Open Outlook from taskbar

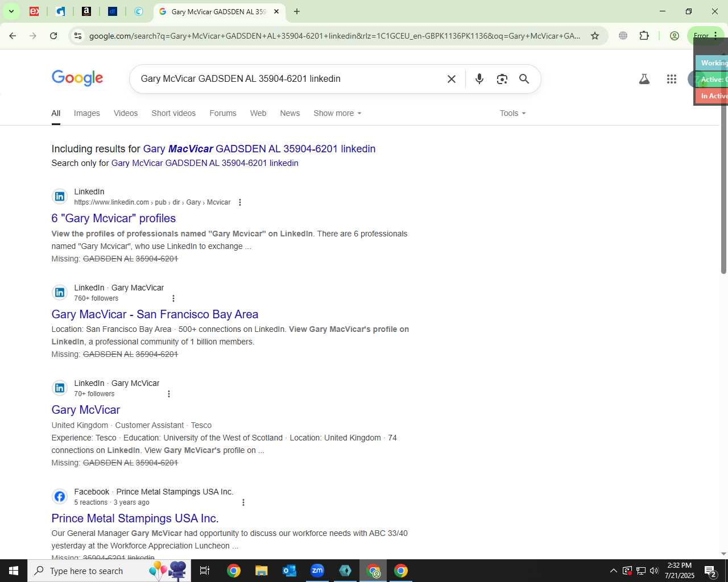click(x=289, y=571)
